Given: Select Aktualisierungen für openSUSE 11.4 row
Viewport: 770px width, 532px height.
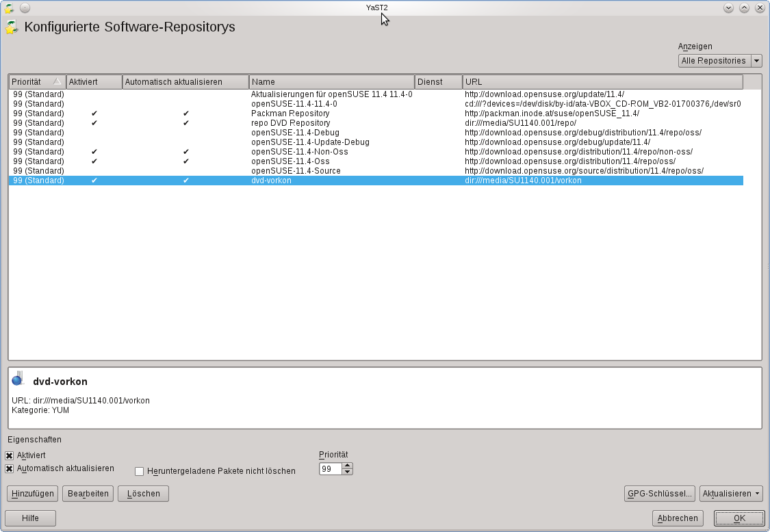Looking at the screenshot, I should point(376,94).
